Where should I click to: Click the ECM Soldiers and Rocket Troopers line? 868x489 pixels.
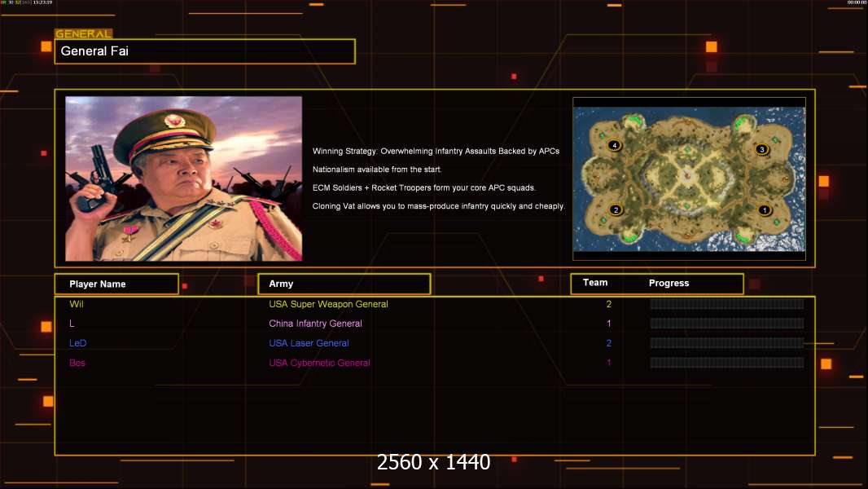tap(424, 187)
